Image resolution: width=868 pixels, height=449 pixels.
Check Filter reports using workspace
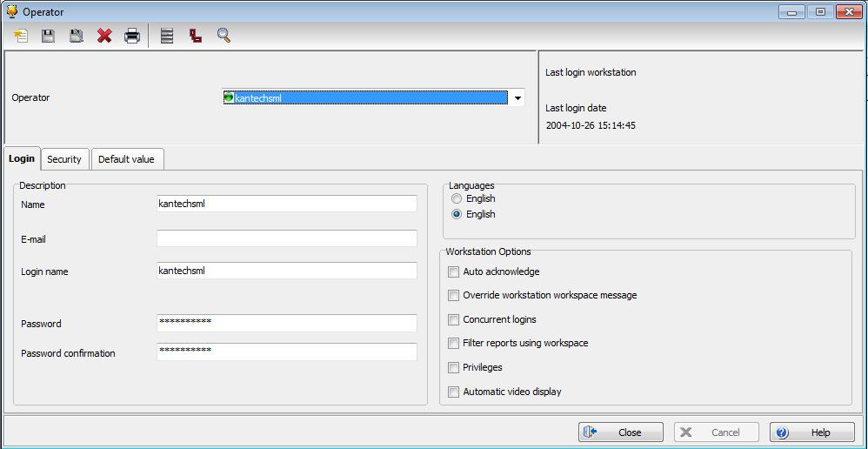(x=453, y=343)
